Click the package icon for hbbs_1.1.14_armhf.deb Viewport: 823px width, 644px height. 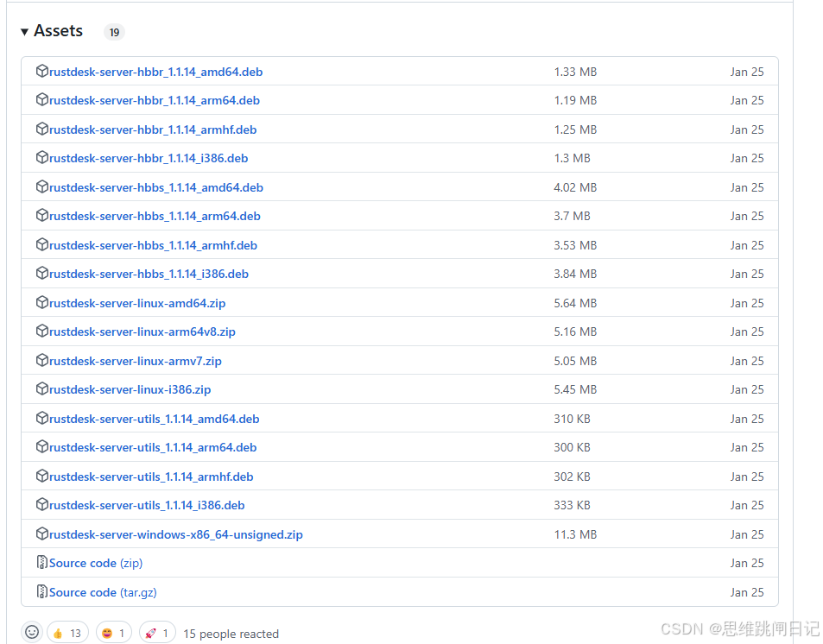pyautogui.click(x=42, y=244)
